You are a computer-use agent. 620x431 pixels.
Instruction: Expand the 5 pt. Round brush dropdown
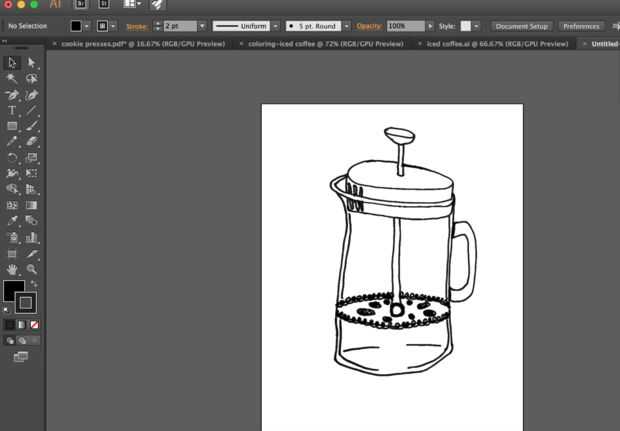click(313, 26)
